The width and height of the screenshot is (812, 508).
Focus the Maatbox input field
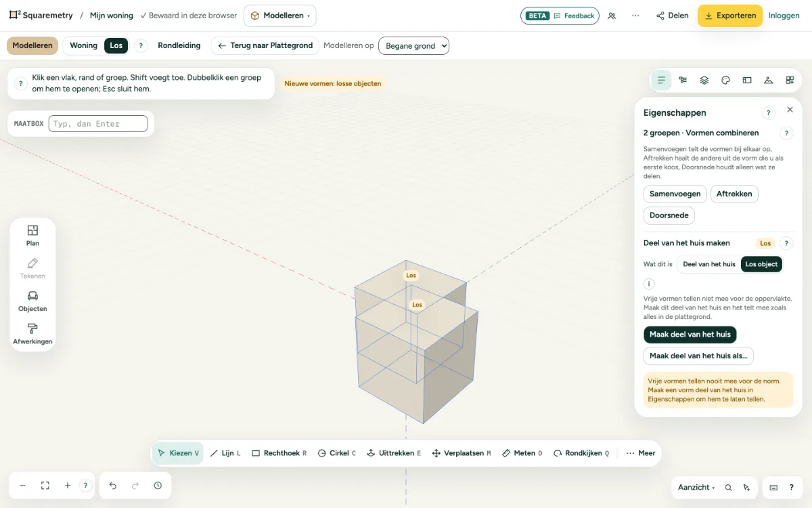pos(98,123)
